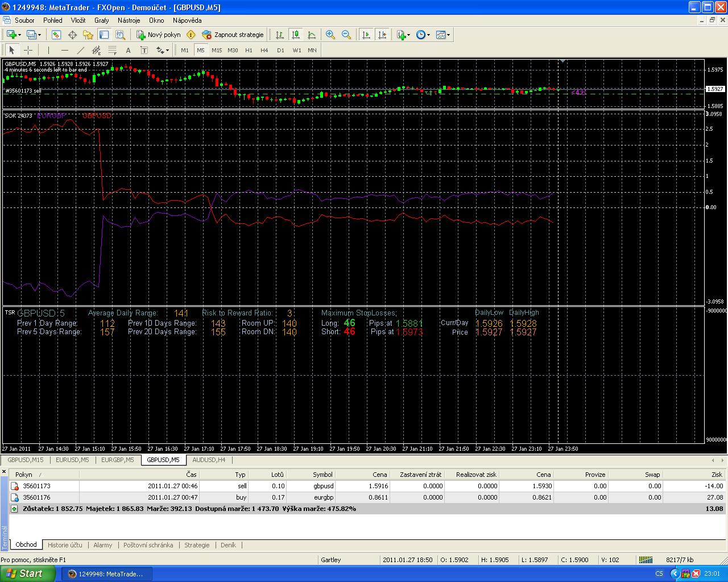Screen dimensions: 728x582
Task: Sort orders by Zisk column header
Action: point(694,475)
